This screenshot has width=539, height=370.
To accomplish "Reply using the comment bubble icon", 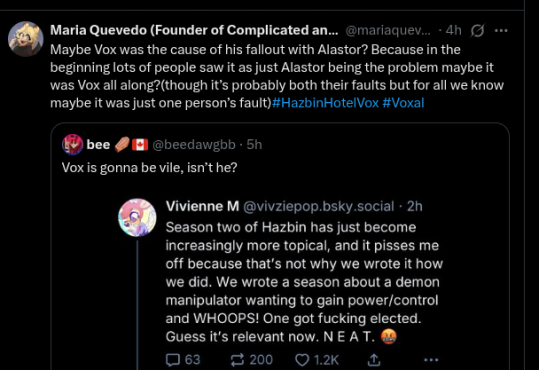I will pos(173,360).
